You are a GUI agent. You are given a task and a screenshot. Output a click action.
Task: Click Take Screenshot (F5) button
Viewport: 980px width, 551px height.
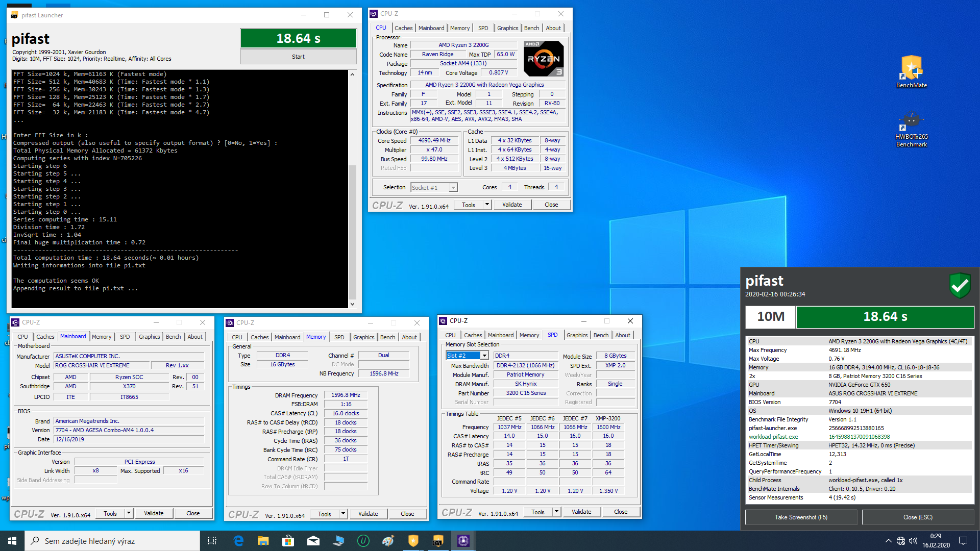(801, 517)
